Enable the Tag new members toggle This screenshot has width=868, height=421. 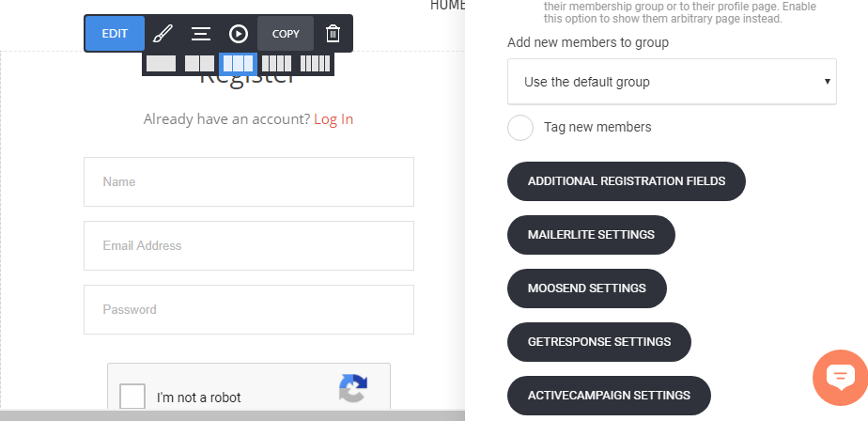pyautogui.click(x=520, y=128)
